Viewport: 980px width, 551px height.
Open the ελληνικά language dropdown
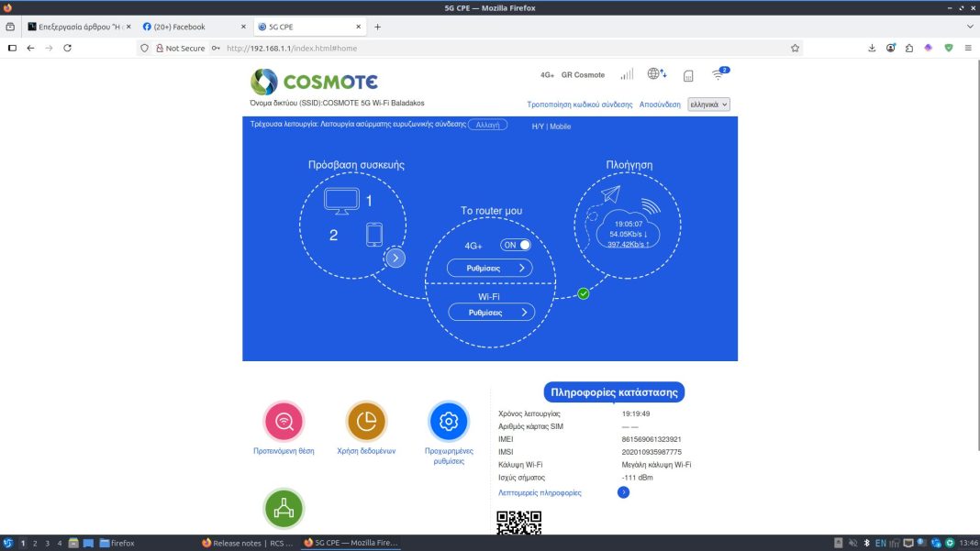tap(708, 105)
